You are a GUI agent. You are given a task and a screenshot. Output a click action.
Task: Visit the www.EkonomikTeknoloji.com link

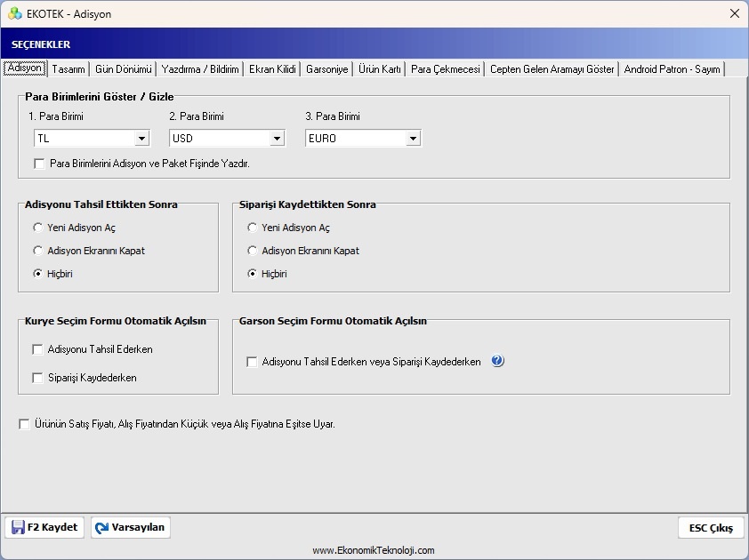(x=374, y=550)
